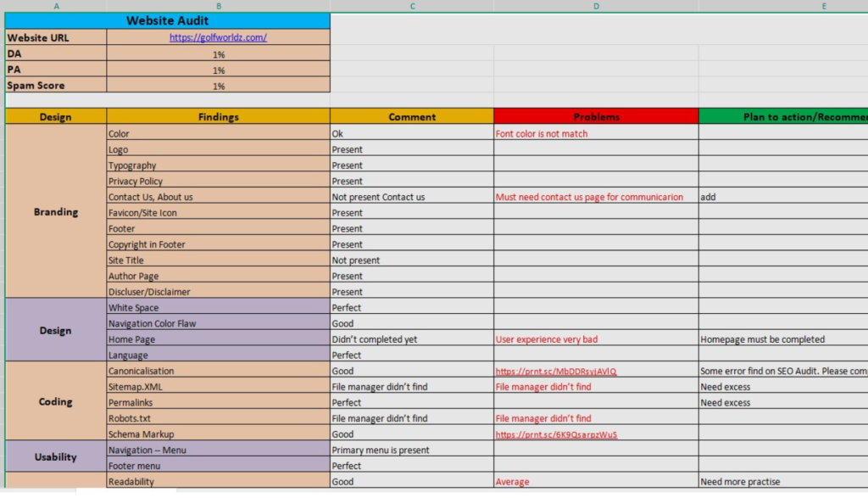The height and width of the screenshot is (498, 868).
Task: Click 'Need more practise' recommendation cell
Action: [x=783, y=481]
